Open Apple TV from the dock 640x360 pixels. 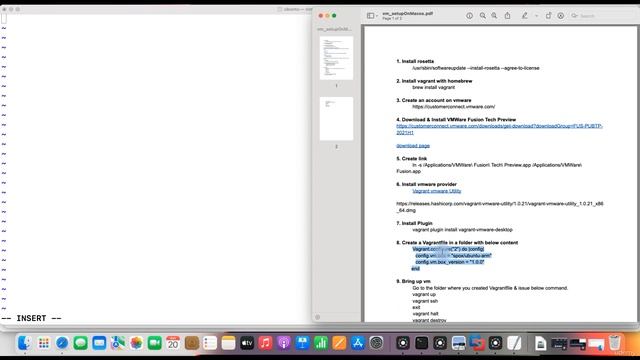pos(247,343)
